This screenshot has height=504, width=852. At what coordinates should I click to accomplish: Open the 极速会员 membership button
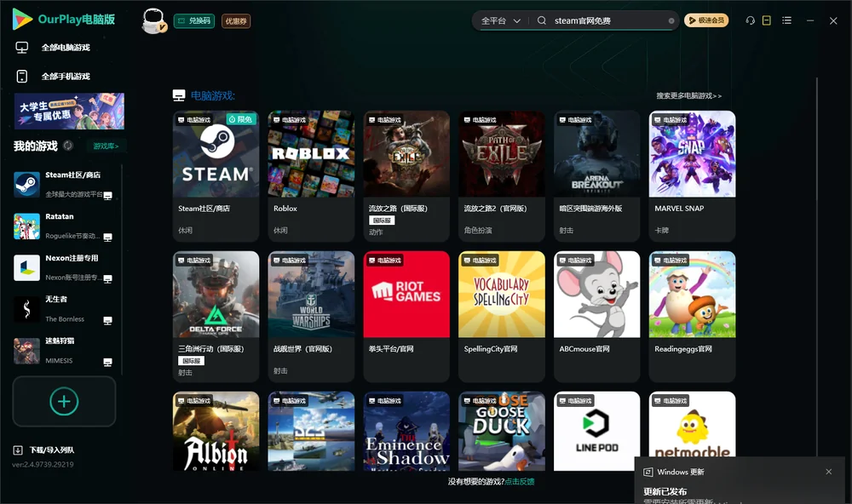point(706,20)
